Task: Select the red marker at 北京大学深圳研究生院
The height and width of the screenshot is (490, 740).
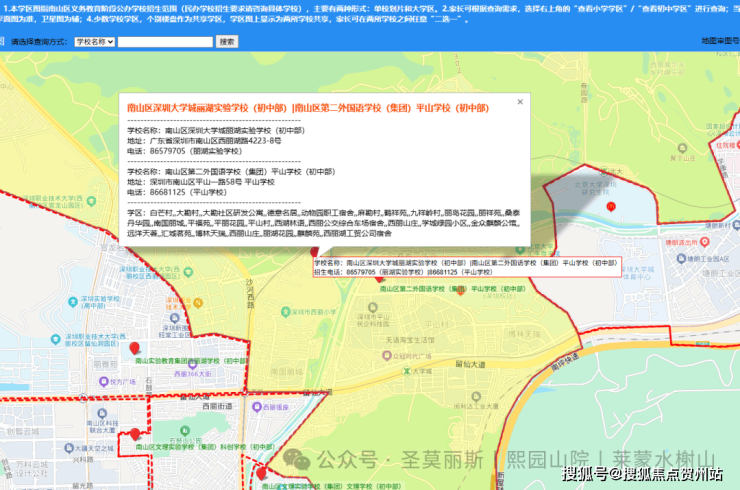Action: [611, 207]
